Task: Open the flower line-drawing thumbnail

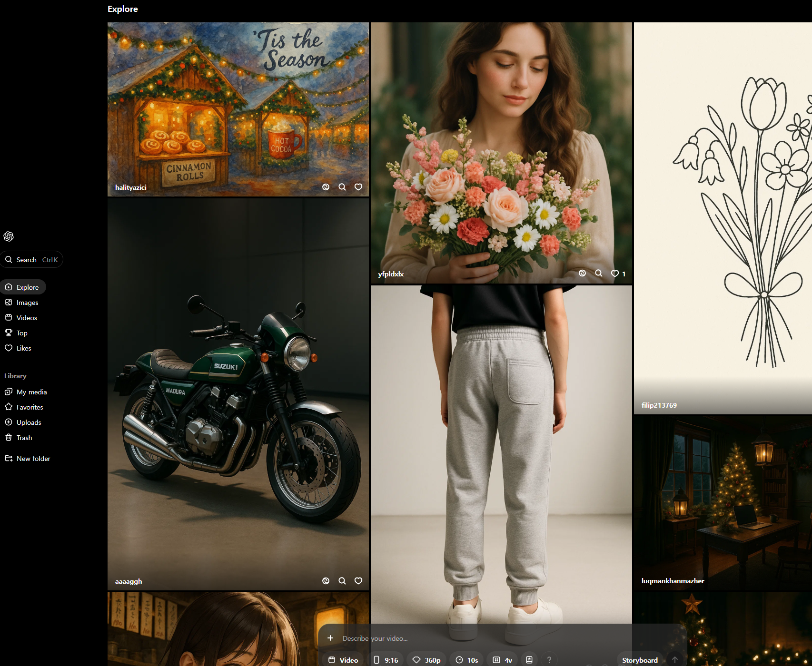Action: click(723, 218)
